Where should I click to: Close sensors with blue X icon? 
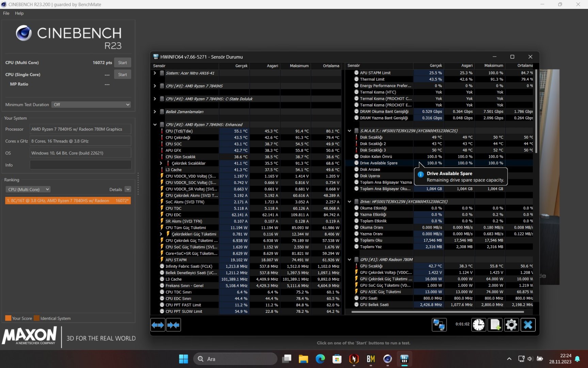tap(528, 325)
